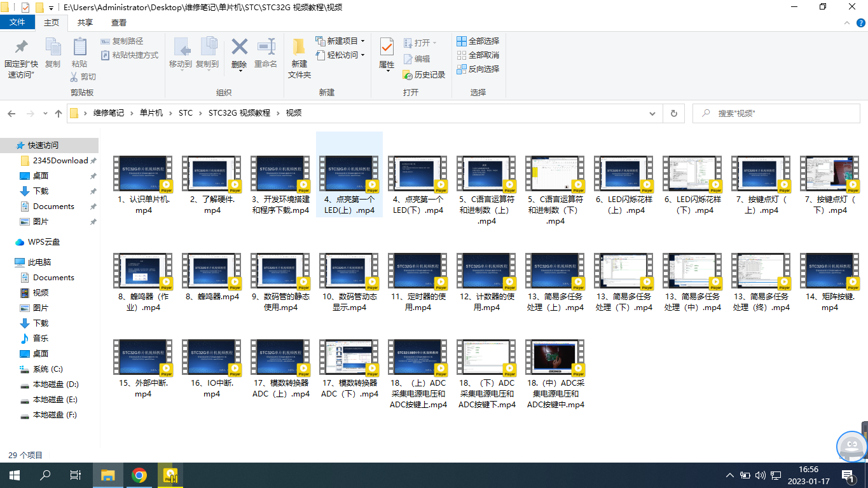The width and height of the screenshot is (868, 488).
Task: Select 16、IO中断.mp4
Action: pyautogui.click(x=212, y=369)
